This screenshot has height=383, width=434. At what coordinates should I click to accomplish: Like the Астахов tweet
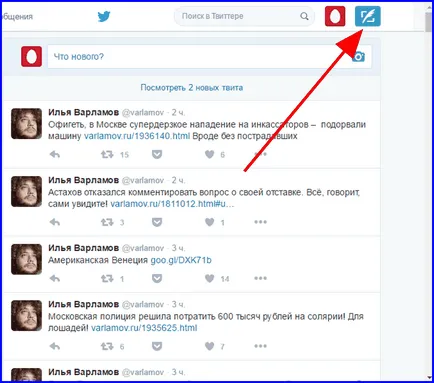click(x=209, y=222)
